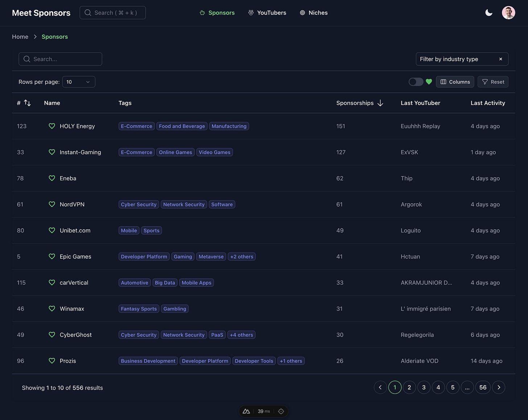Open user profile avatar
528x420 pixels.
click(x=508, y=13)
